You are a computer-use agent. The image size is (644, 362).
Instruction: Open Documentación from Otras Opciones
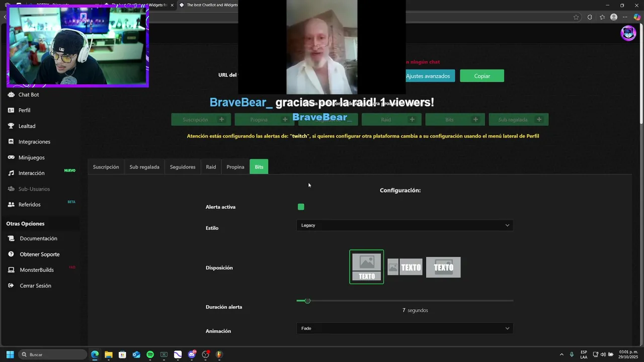click(38, 238)
